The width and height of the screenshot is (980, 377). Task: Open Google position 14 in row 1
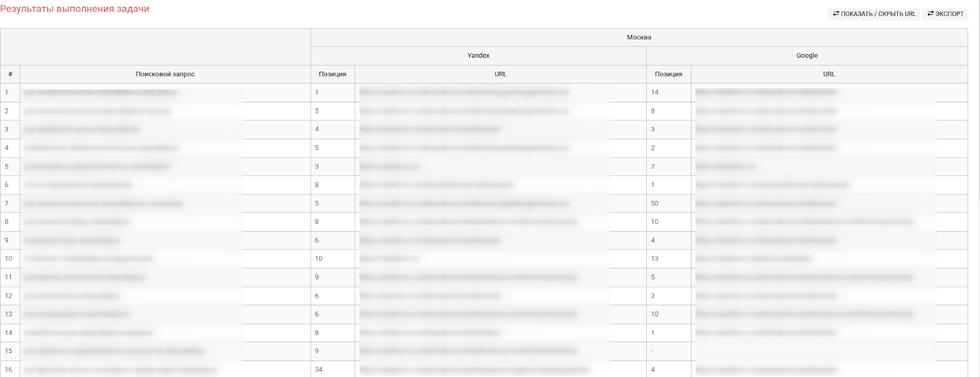click(x=655, y=93)
